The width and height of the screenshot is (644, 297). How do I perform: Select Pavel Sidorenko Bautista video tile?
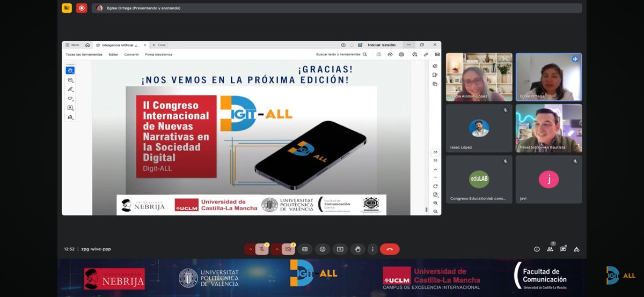(549, 128)
